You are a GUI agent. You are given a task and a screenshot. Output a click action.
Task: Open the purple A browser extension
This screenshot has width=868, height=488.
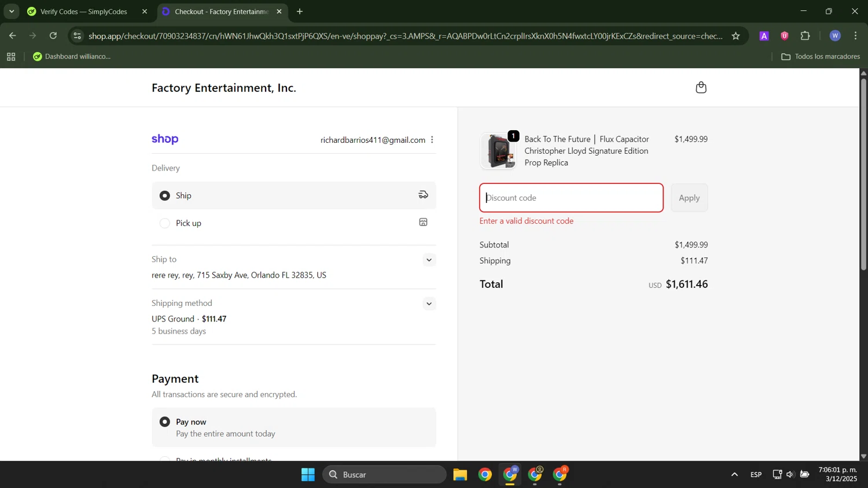[764, 36]
